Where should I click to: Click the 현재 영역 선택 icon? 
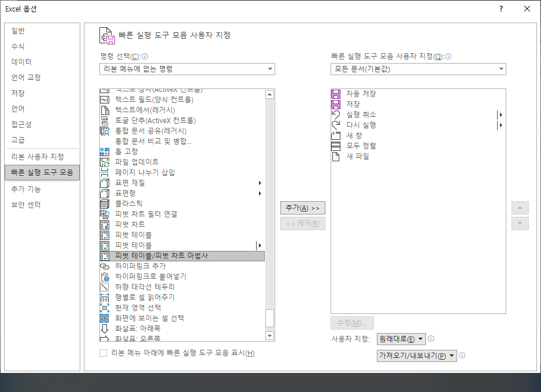(x=105, y=308)
